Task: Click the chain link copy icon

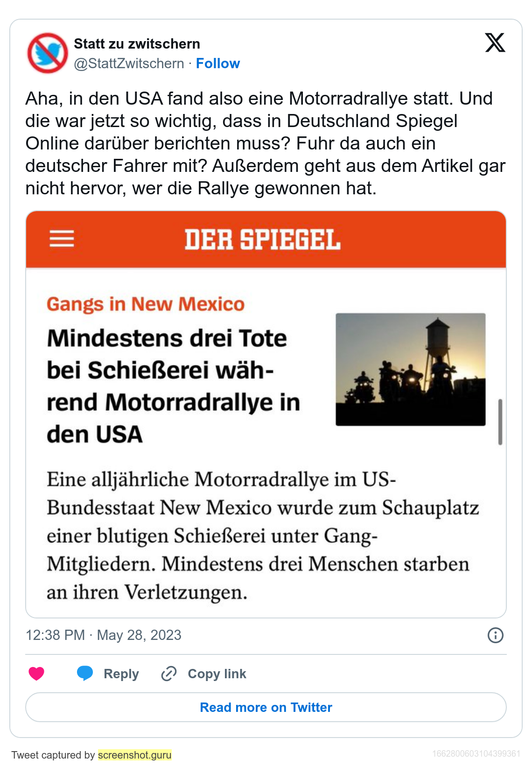Action: tap(168, 674)
